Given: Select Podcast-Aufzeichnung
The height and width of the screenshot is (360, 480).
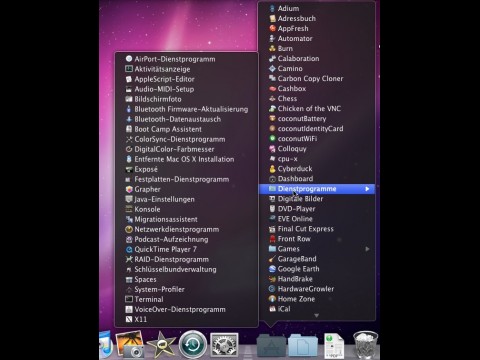Looking at the screenshot, I should [x=187, y=239].
